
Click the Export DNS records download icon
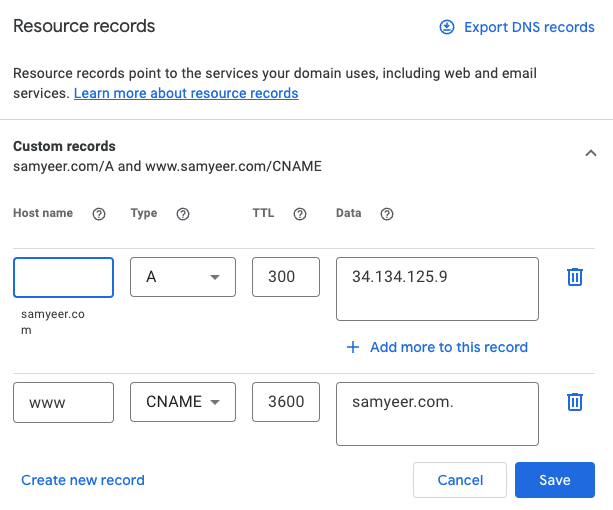coord(447,27)
